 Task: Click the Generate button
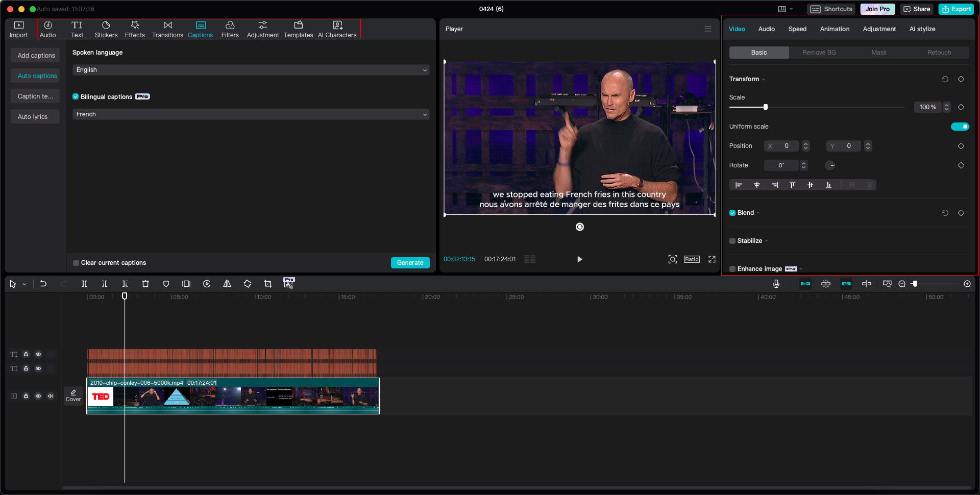click(410, 262)
